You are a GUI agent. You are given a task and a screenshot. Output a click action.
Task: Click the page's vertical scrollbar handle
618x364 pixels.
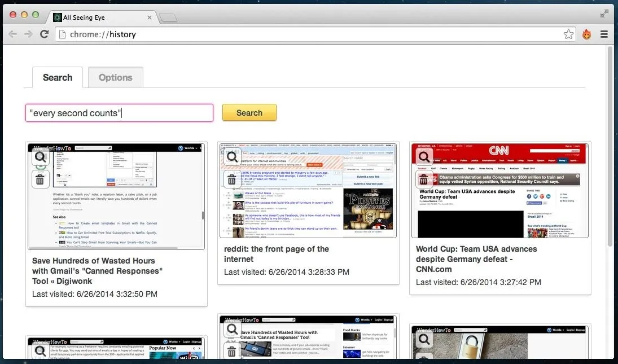[610, 147]
